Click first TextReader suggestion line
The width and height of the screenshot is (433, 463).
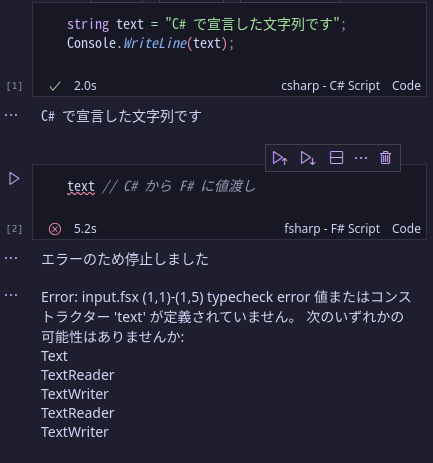[78, 375]
